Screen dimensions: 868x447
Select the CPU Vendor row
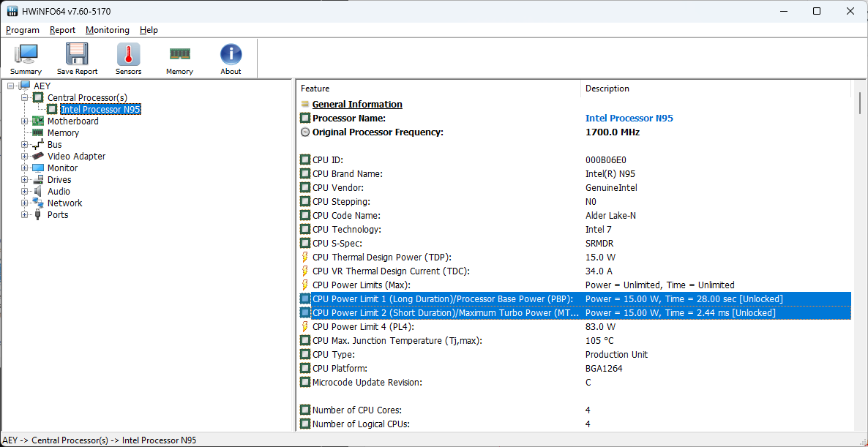[575, 187]
